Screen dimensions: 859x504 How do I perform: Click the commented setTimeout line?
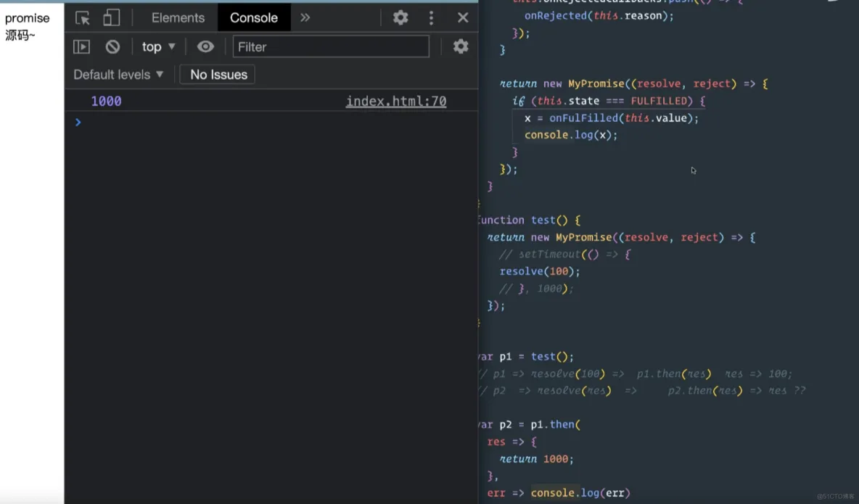(x=565, y=255)
